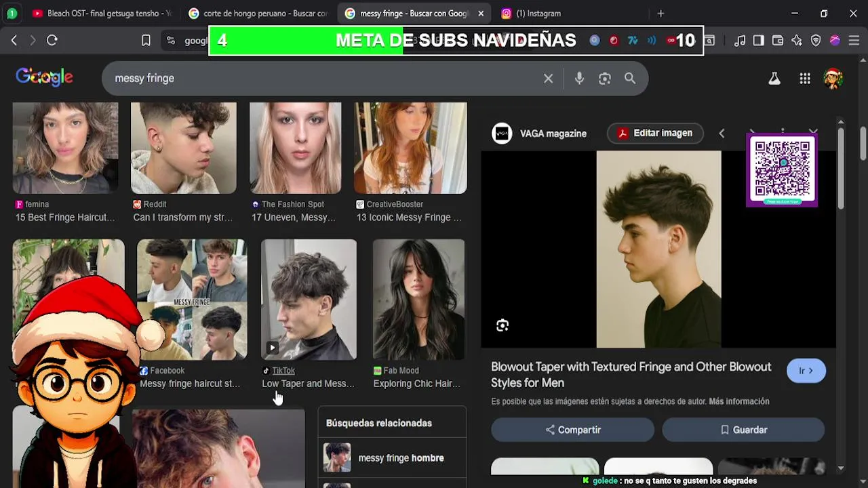The height and width of the screenshot is (488, 868).
Task: Open the music note player icon in toolbar
Action: click(x=740, y=41)
